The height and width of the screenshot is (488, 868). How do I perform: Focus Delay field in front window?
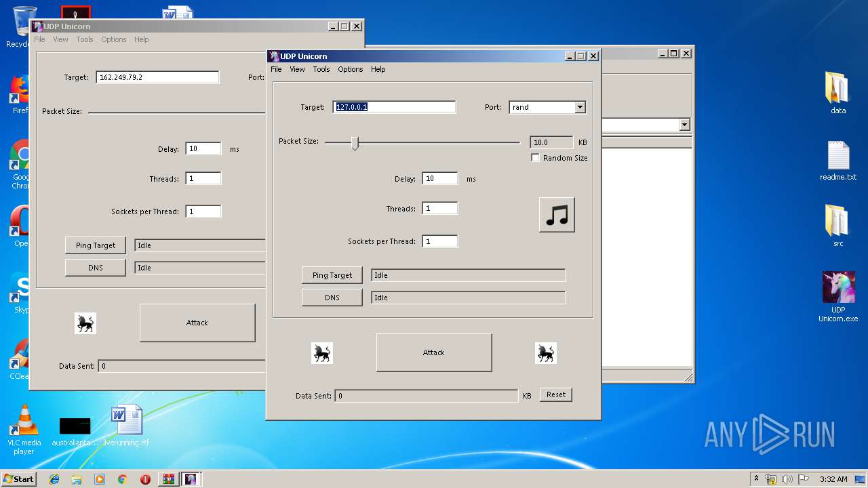(440, 178)
